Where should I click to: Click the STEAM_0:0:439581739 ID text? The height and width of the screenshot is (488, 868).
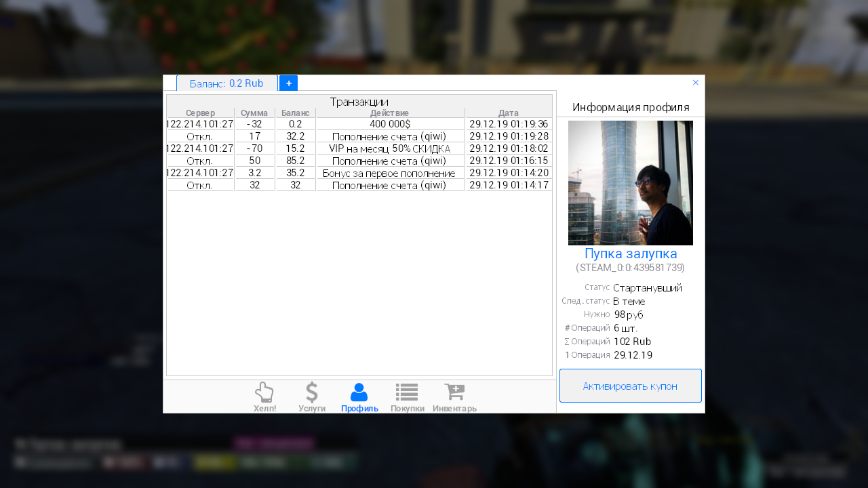(x=630, y=268)
